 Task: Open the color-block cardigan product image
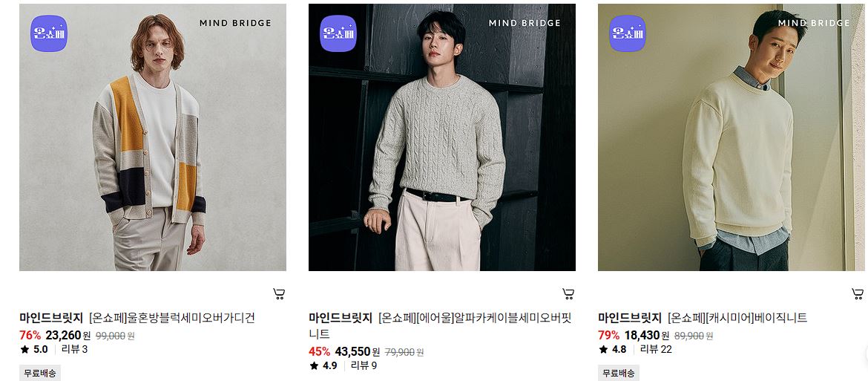pos(153,137)
